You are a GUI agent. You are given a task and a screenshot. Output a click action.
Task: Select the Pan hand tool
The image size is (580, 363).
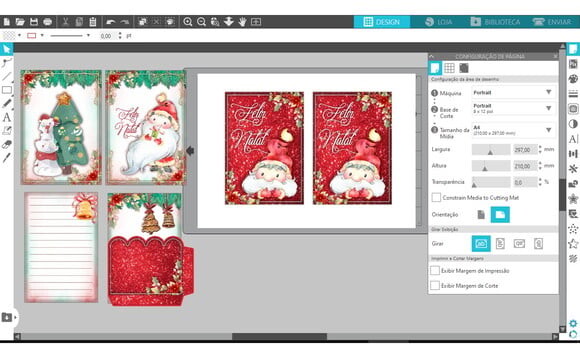[242, 22]
